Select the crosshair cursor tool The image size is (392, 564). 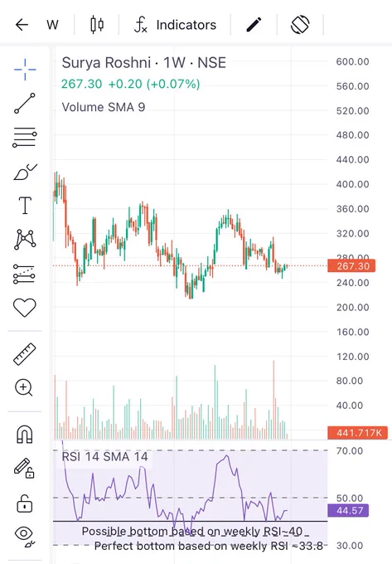(x=25, y=69)
